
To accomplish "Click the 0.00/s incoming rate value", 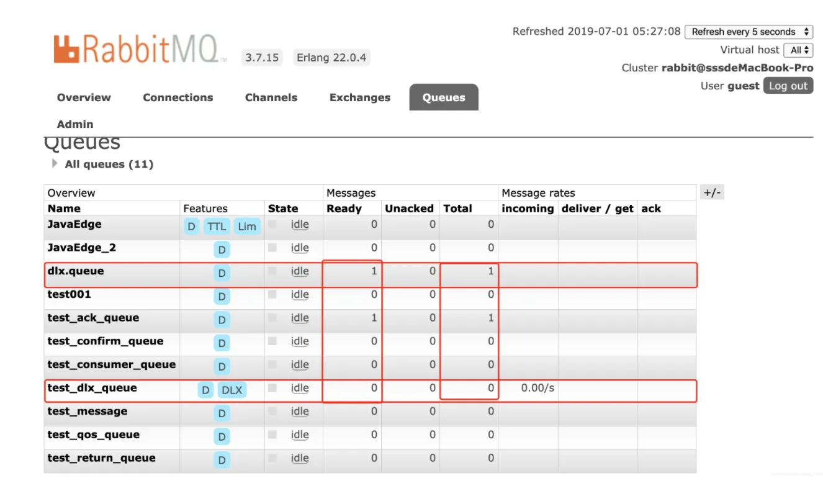I will (x=537, y=388).
